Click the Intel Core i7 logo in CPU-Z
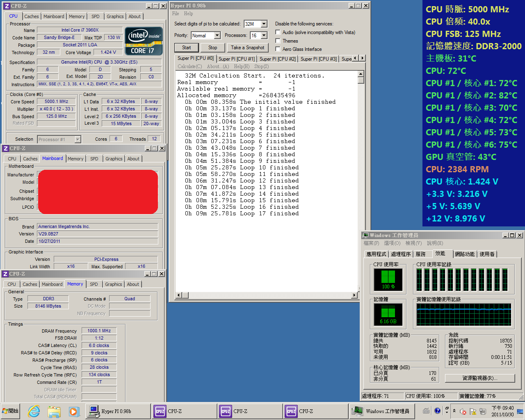The image size is (525, 420). pyautogui.click(x=144, y=41)
